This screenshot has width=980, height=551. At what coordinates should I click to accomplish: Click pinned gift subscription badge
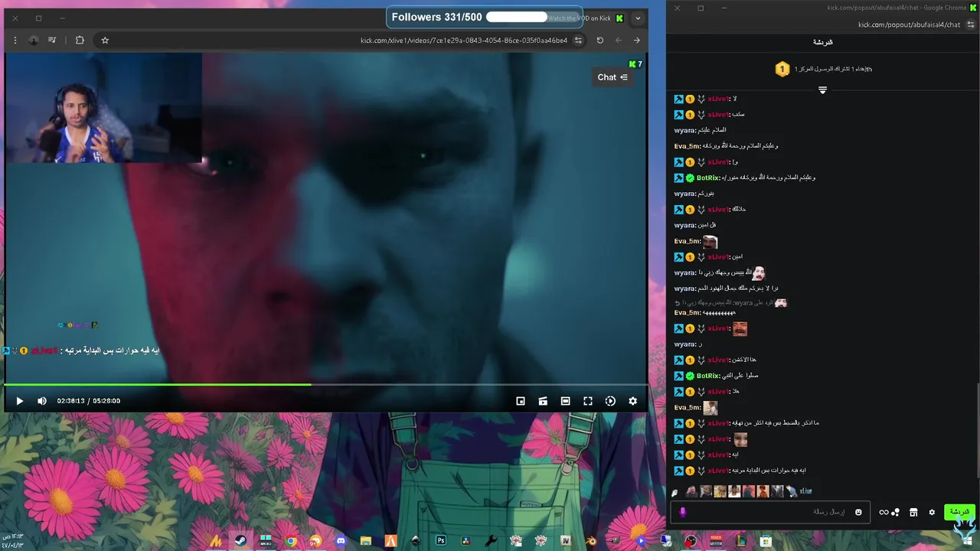782,70
